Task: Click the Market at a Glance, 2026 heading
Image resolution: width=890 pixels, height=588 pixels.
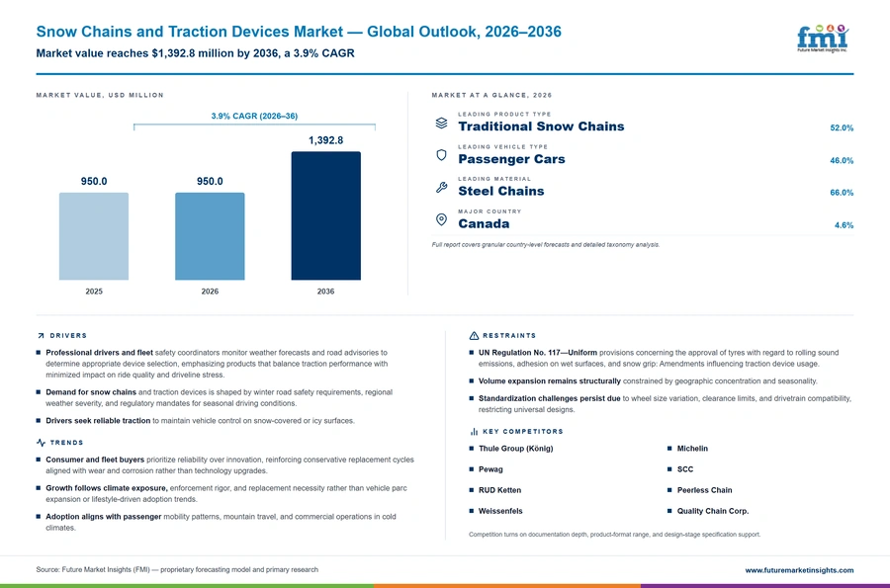Action: [x=491, y=95]
